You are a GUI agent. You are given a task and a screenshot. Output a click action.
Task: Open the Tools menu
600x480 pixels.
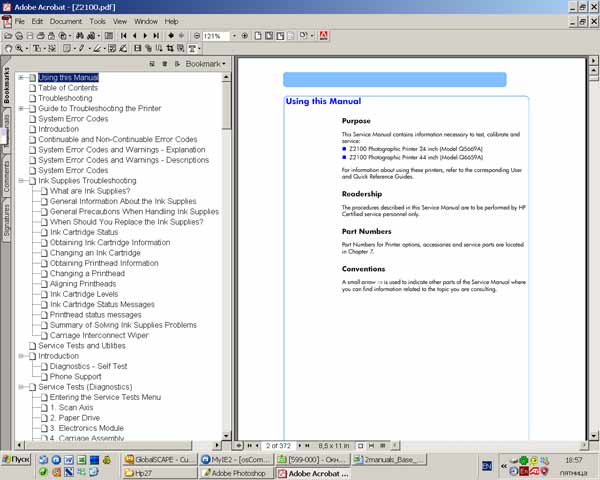[x=98, y=21]
